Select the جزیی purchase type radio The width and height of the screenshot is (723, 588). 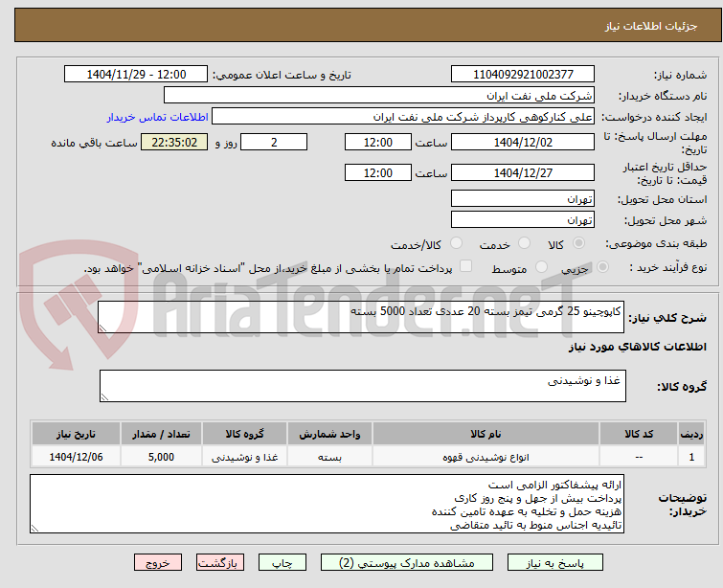click(x=602, y=267)
